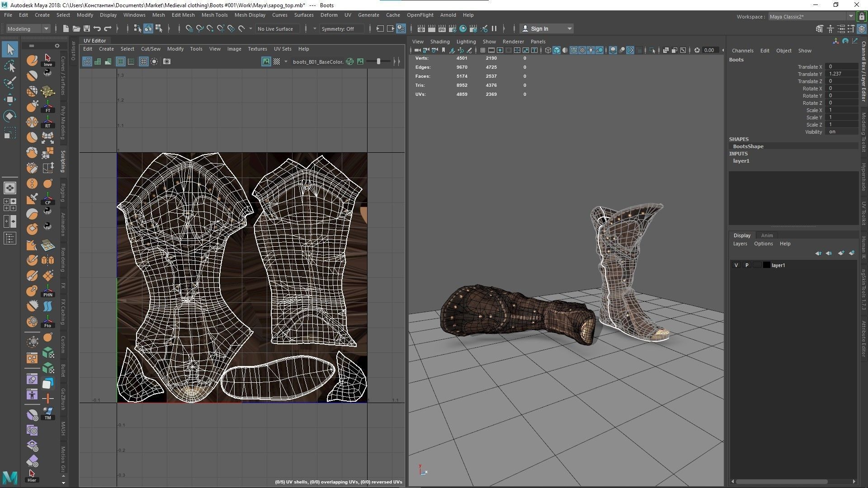868x488 pixels.
Task: Activate Snap to curves icon
Action: (x=200, y=28)
